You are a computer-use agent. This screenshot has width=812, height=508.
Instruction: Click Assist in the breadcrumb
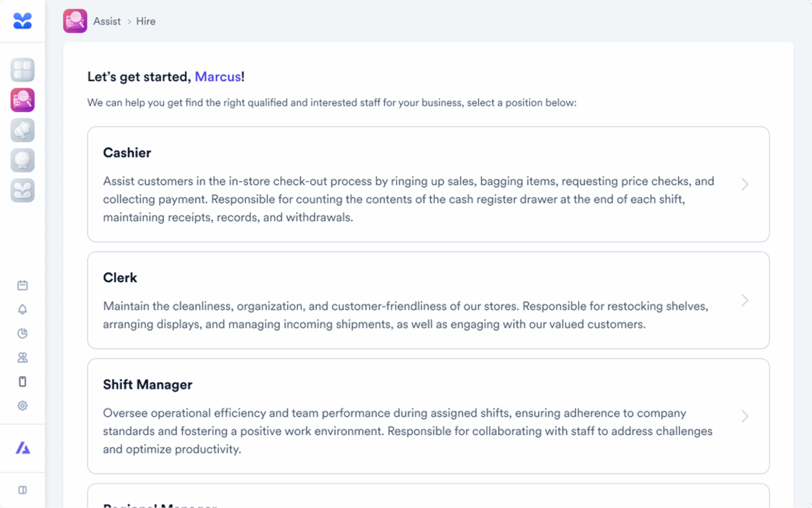(x=107, y=21)
